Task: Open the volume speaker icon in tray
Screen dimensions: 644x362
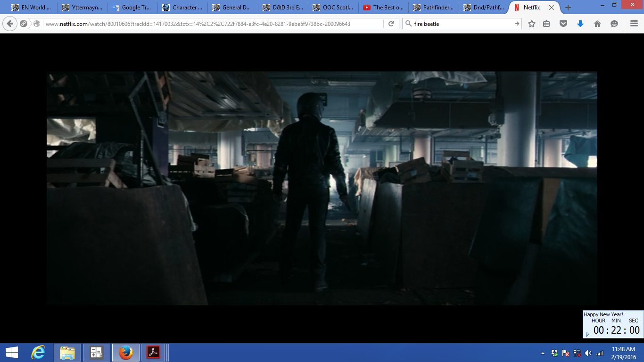Action: (x=588, y=353)
